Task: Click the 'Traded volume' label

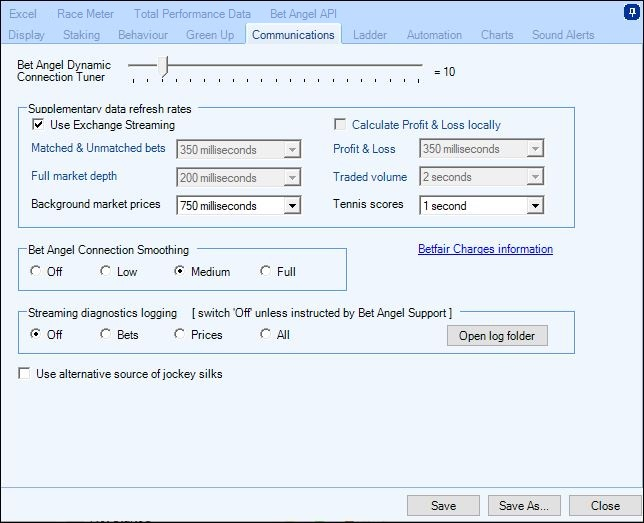Action: (370, 177)
